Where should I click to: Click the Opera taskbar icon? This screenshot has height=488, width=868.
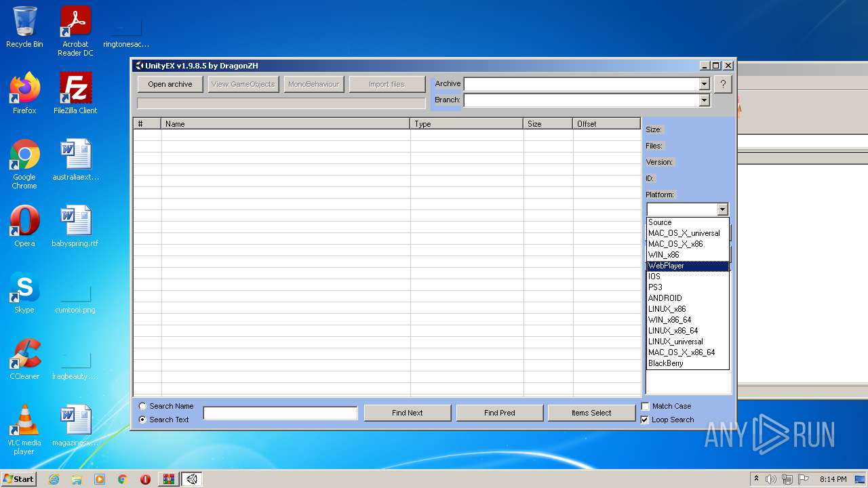coord(145,479)
